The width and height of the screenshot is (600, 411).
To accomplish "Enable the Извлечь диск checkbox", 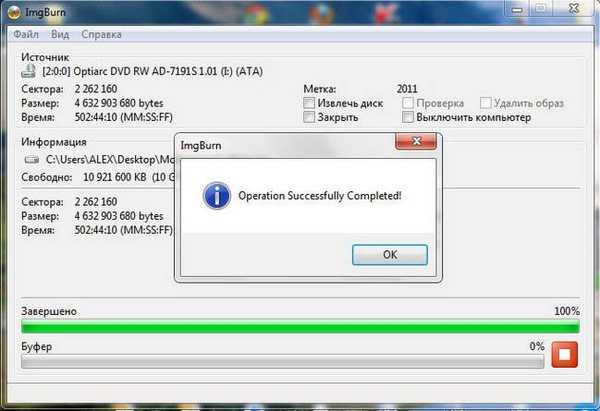I will [x=309, y=103].
